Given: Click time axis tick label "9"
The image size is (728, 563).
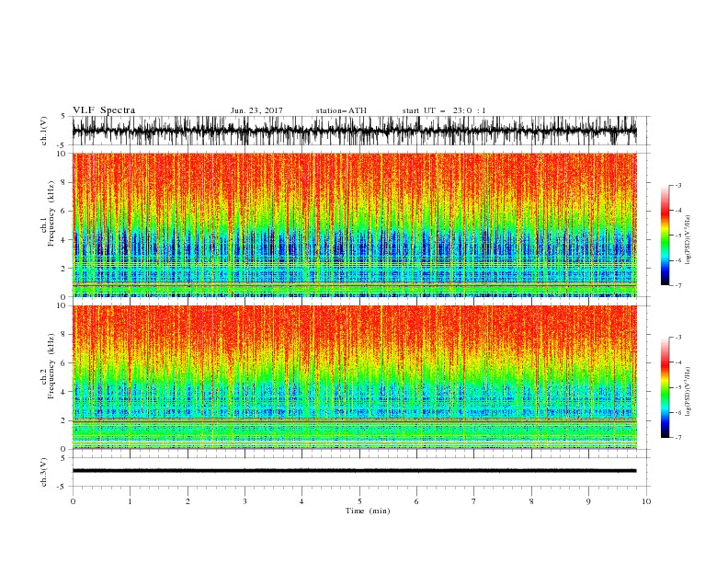Looking at the screenshot, I should pyautogui.click(x=588, y=501).
